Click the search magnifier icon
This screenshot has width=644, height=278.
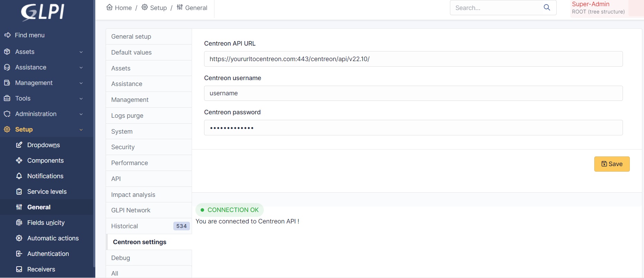coord(547,8)
